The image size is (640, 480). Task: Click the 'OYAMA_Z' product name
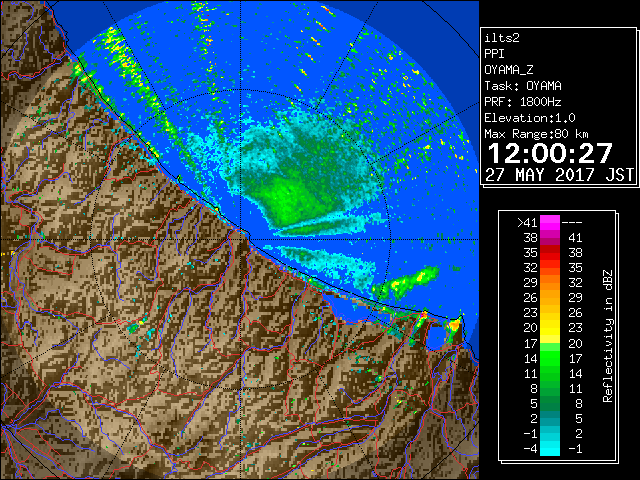pos(509,70)
